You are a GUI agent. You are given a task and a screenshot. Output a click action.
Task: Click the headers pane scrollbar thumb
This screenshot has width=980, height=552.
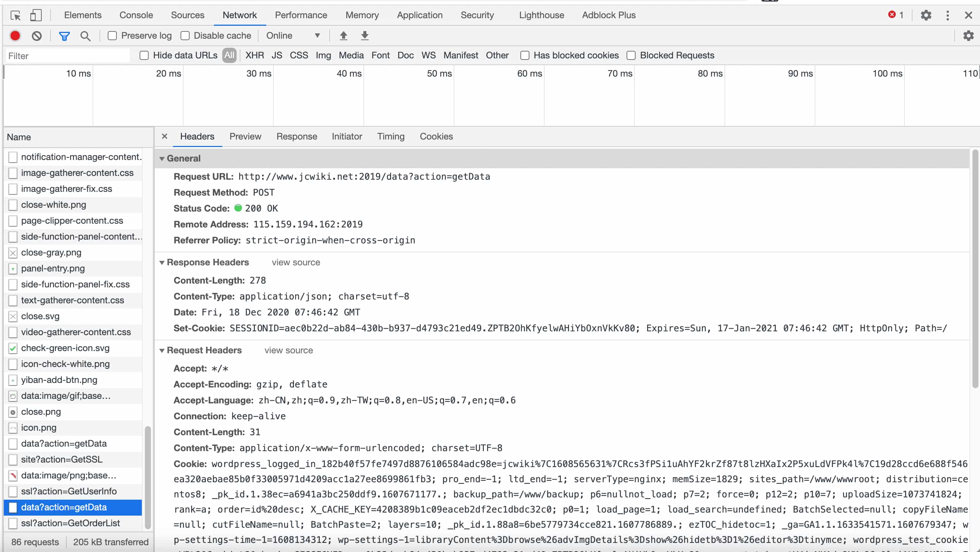[x=975, y=268]
